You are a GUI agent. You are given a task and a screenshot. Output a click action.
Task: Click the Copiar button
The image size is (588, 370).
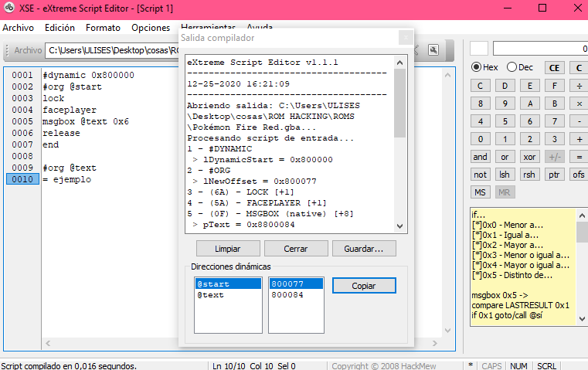(364, 286)
